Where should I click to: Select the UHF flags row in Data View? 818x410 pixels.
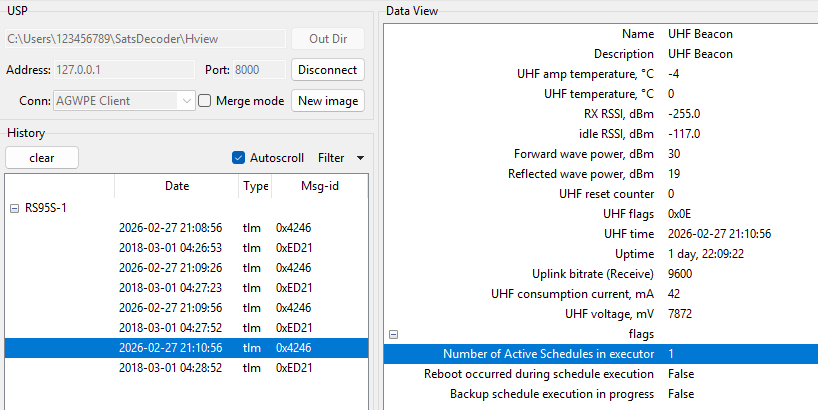click(600, 213)
